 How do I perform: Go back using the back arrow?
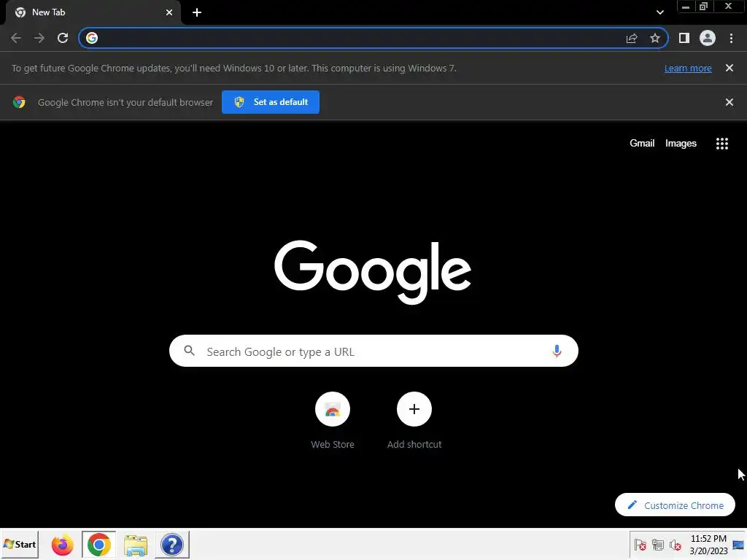pos(16,38)
